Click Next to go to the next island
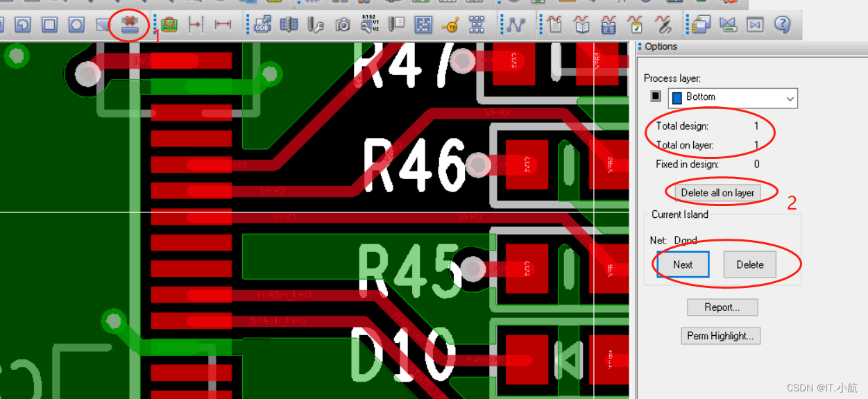868x399 pixels. (683, 264)
